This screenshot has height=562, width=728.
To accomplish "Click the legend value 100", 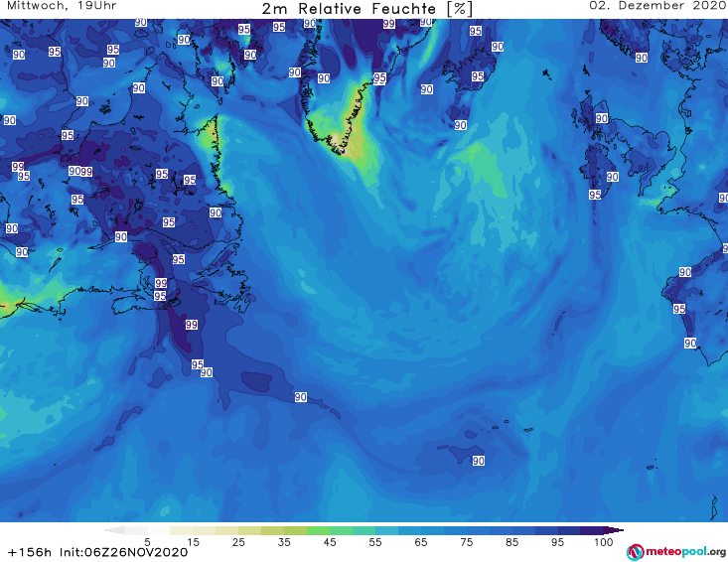I will 603,542.
